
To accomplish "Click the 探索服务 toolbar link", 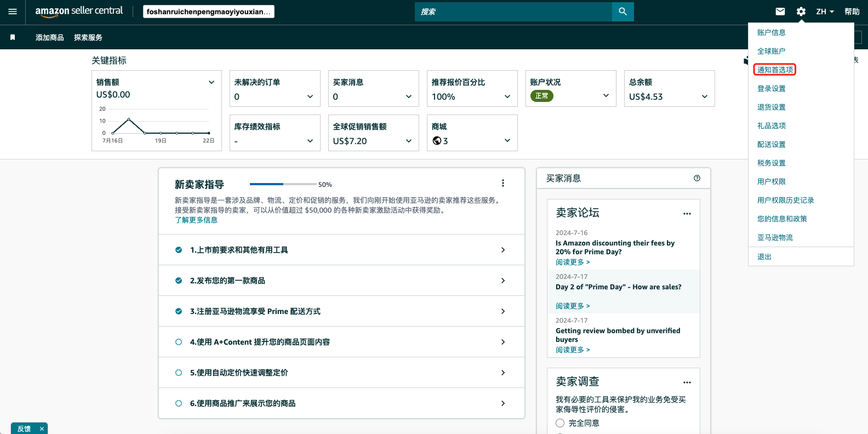I will click(88, 37).
